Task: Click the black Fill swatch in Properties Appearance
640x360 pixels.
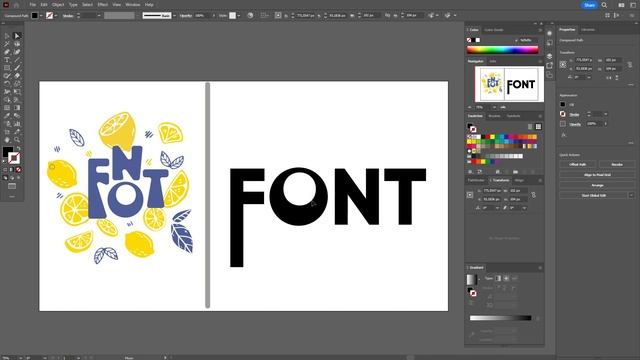Action: (563, 104)
